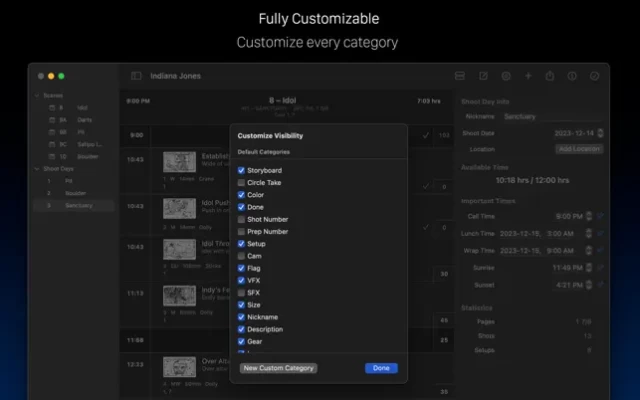Click the plus add icon in toolbar
Screen dimensions: 640x400
pyautogui.click(x=528, y=76)
